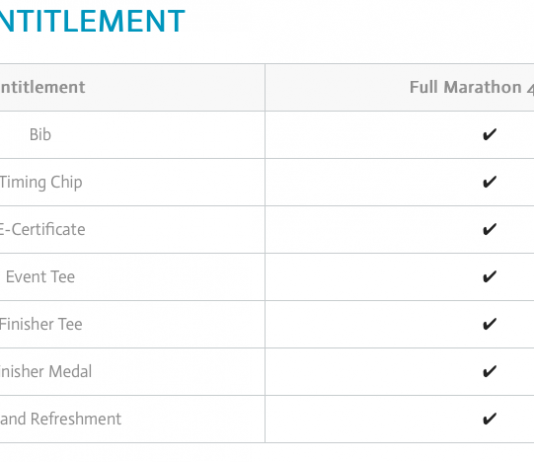Select the Entitlement column header
534x462 pixels.
coord(42,87)
